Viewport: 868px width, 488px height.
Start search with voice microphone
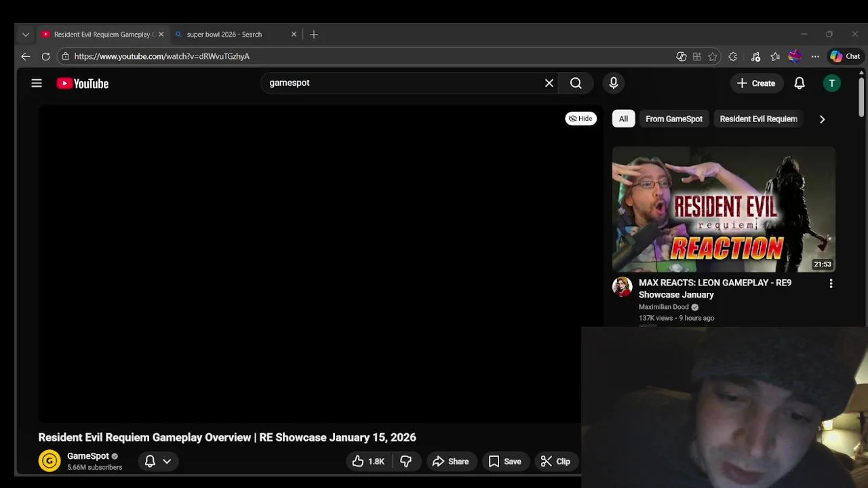614,83
